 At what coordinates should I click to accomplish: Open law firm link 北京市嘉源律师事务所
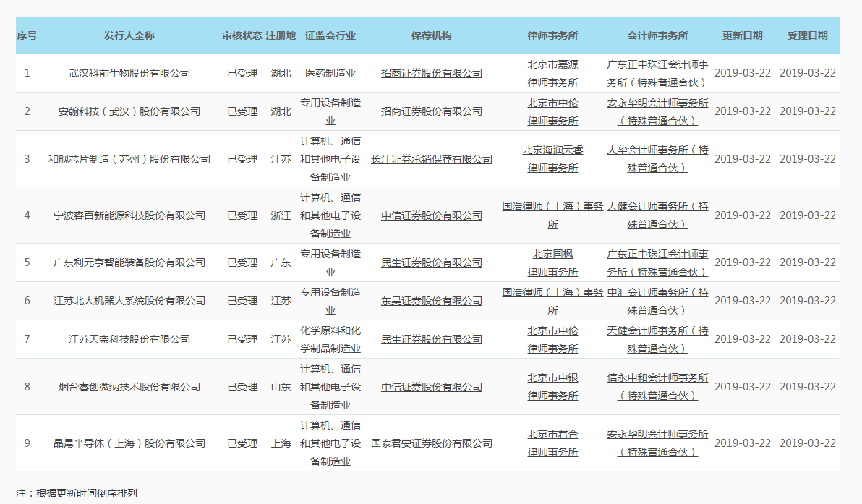[552, 73]
